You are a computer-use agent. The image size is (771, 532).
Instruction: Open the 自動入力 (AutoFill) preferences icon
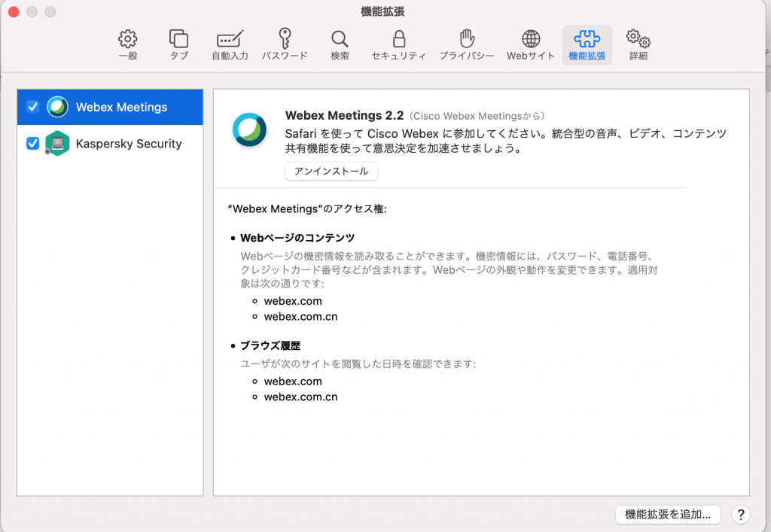tap(230, 39)
